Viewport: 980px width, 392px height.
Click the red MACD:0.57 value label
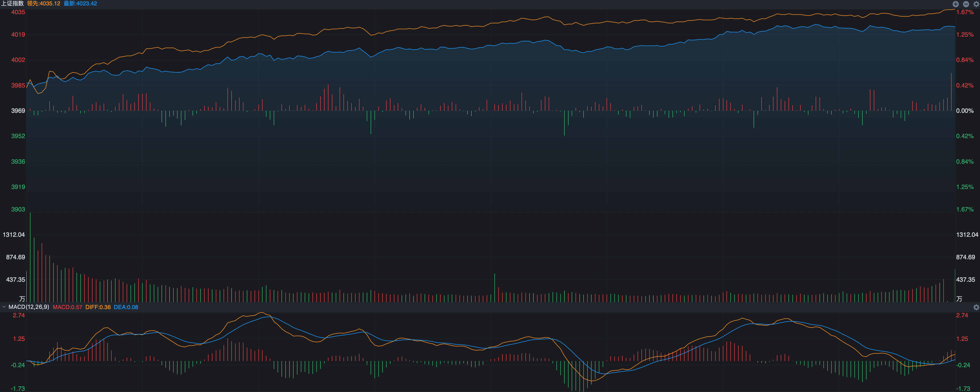click(x=67, y=307)
